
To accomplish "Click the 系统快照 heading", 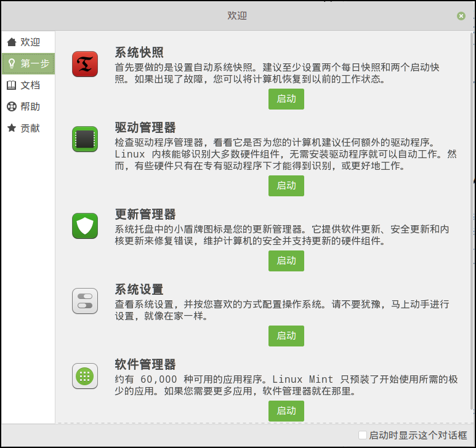I will (139, 52).
